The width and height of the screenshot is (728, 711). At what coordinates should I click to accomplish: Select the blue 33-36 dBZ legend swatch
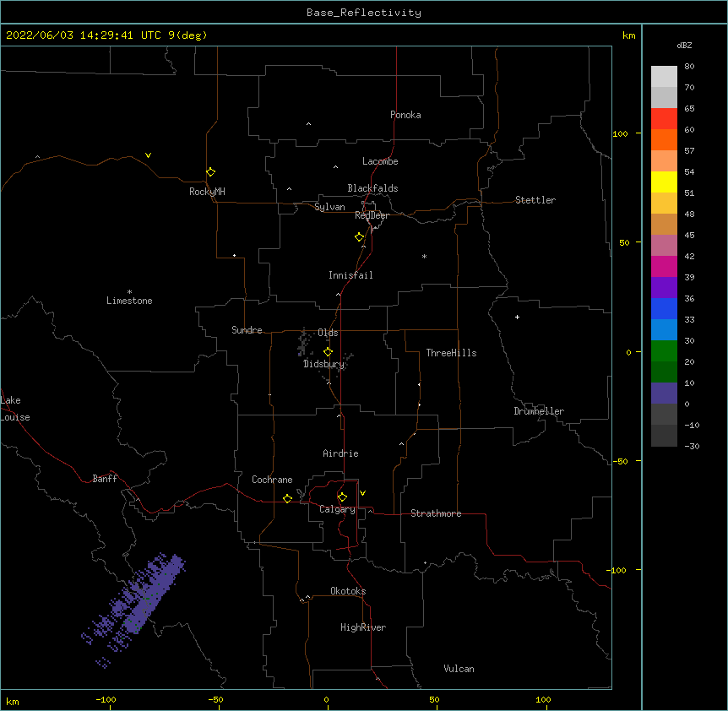coord(664,308)
